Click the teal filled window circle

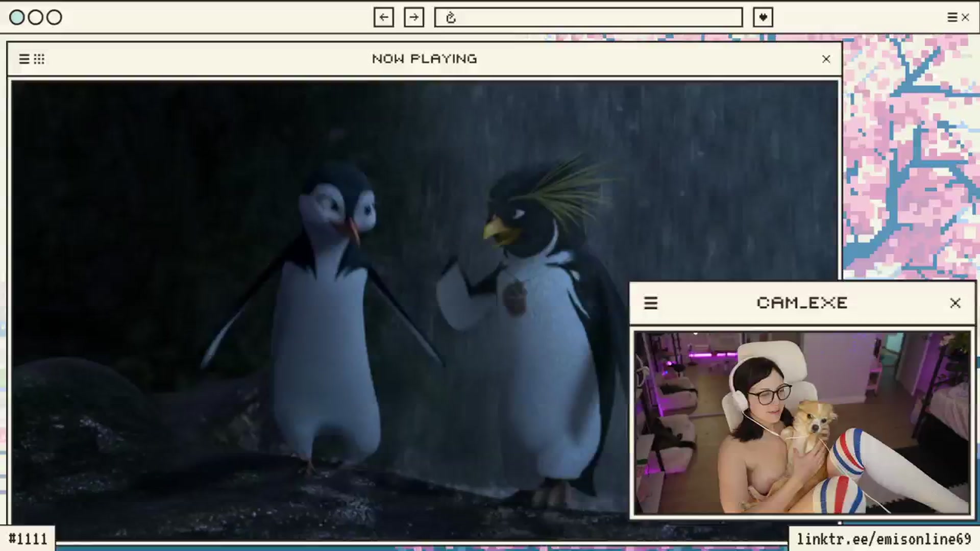coord(17,17)
